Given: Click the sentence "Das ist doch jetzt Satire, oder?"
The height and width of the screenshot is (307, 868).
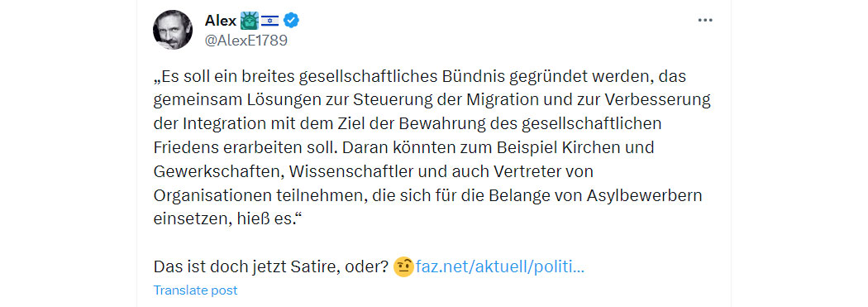Looking at the screenshot, I should click(270, 267).
